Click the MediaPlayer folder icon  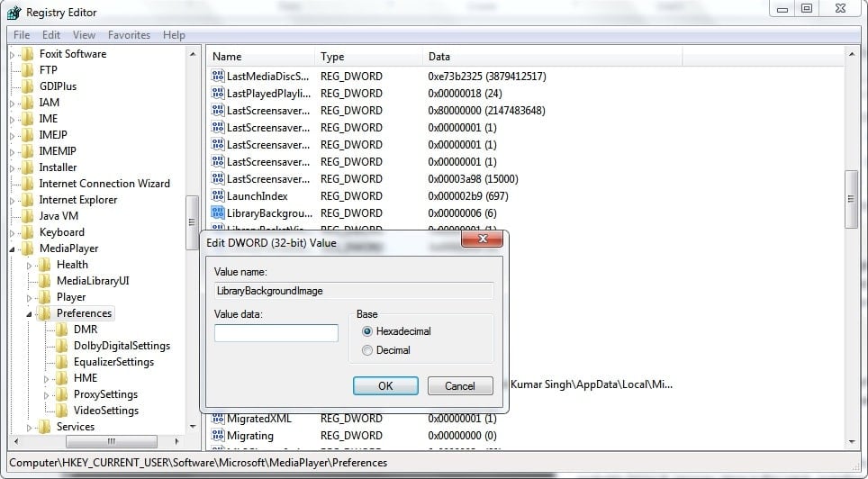[x=27, y=249]
